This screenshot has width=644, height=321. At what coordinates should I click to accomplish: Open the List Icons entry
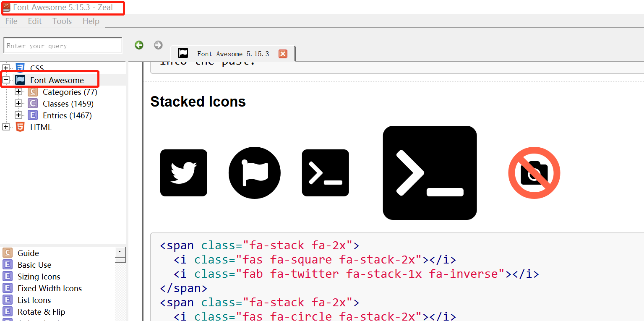(34, 300)
